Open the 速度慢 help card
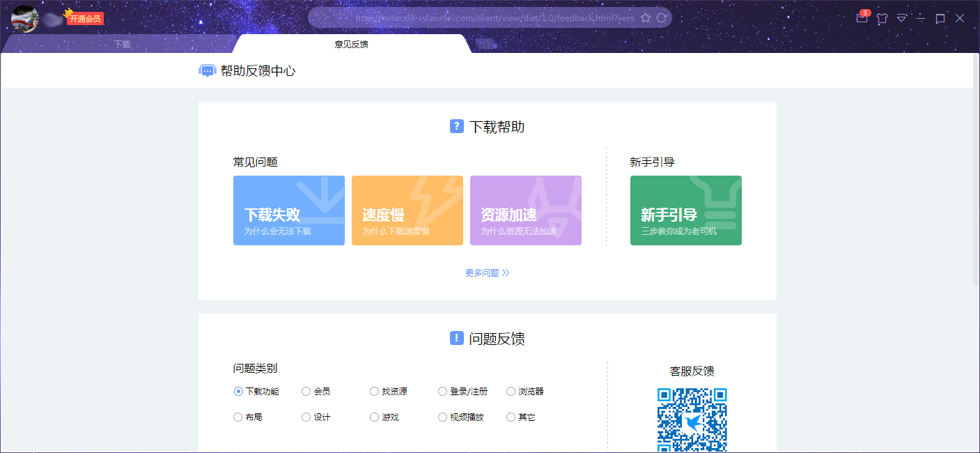The image size is (980, 453). tap(407, 210)
